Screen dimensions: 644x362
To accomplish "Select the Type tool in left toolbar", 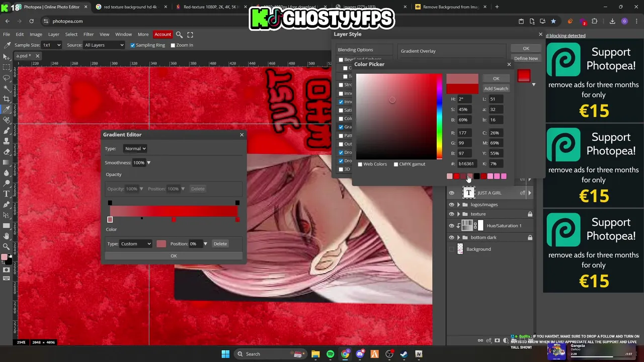I will [x=7, y=194].
